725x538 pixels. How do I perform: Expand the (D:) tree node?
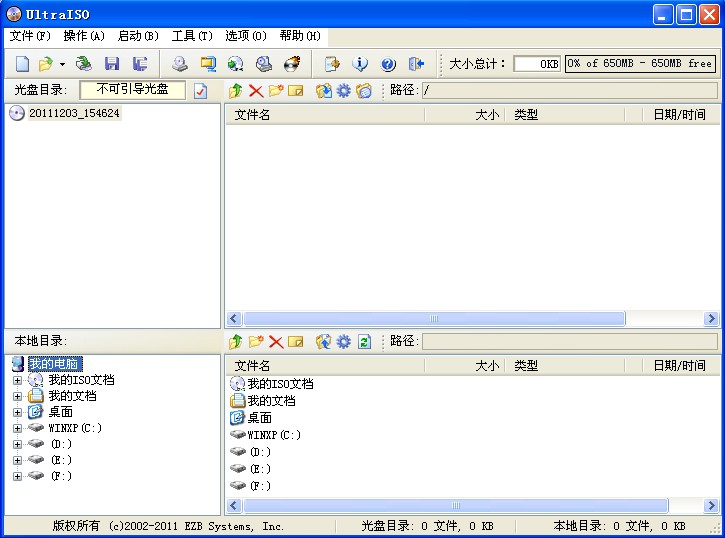coord(18,444)
